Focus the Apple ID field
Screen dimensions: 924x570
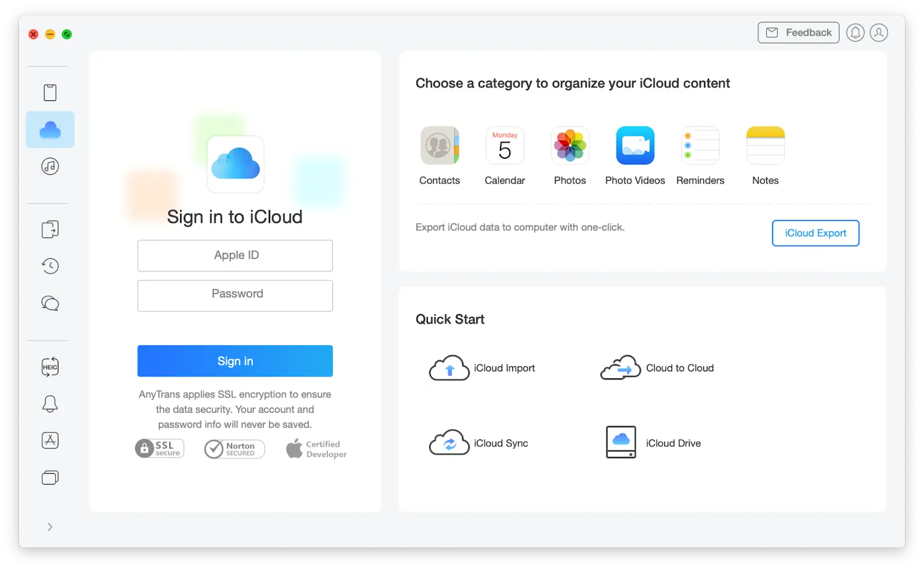(235, 255)
